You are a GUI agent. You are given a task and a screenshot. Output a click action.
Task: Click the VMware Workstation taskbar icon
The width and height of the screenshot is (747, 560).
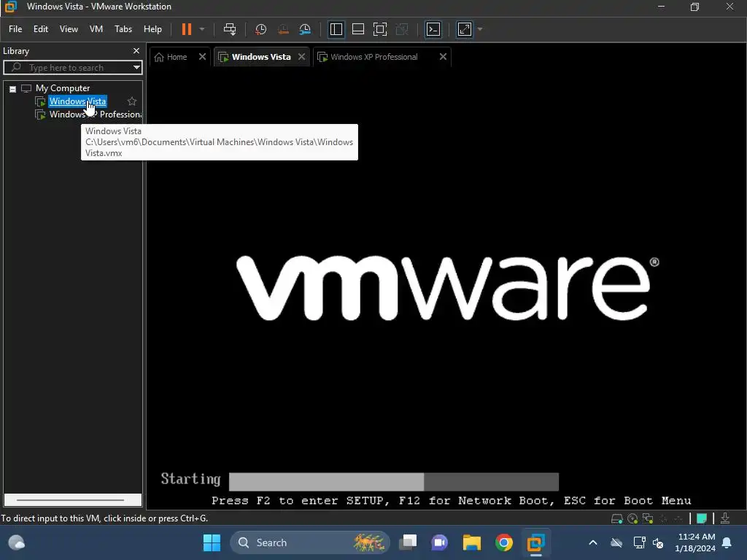click(x=535, y=542)
